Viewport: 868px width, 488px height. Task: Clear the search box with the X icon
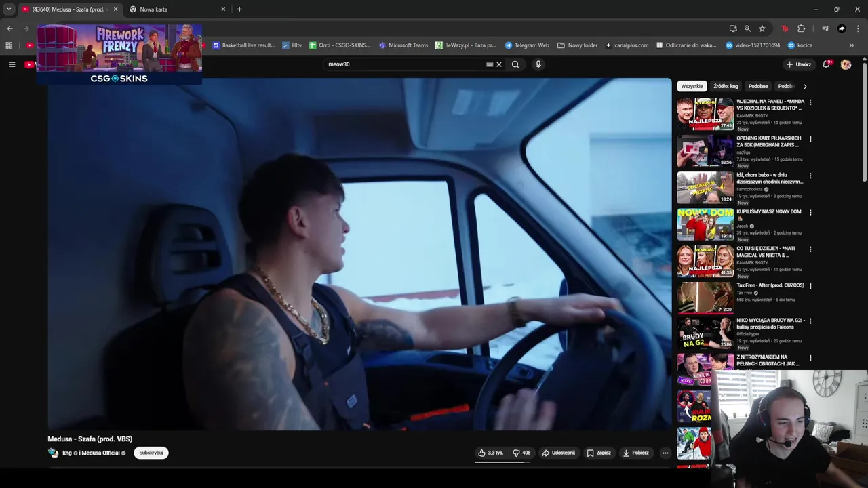pos(499,64)
